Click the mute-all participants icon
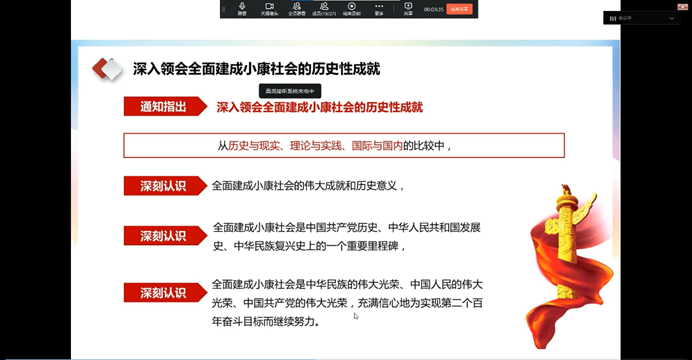This screenshot has height=360, width=692. click(297, 9)
